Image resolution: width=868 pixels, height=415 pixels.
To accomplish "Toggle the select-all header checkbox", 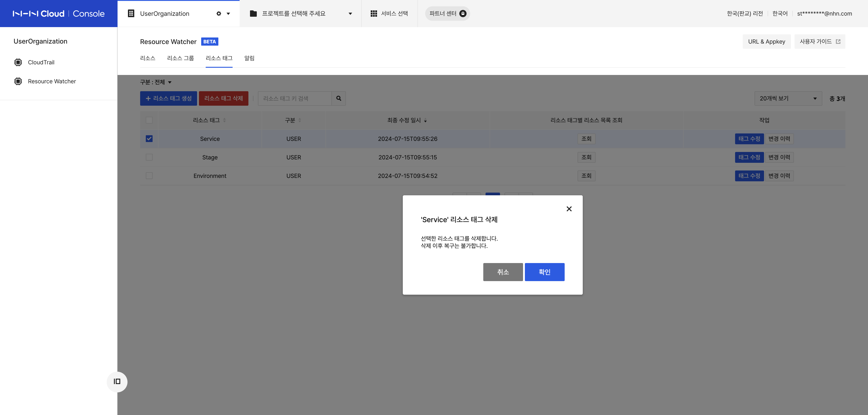I will click(x=149, y=120).
